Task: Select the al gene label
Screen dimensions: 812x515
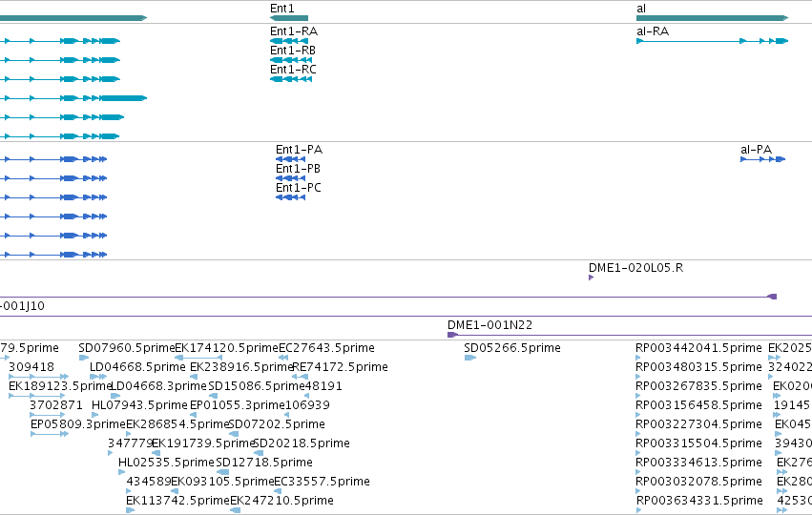Action: coord(641,9)
